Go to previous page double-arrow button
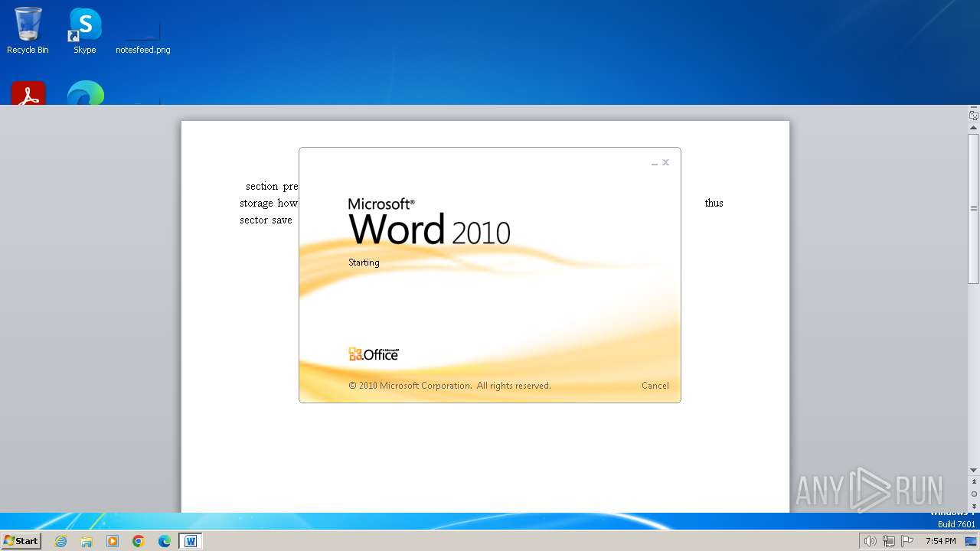This screenshot has width=980, height=551. [974, 482]
